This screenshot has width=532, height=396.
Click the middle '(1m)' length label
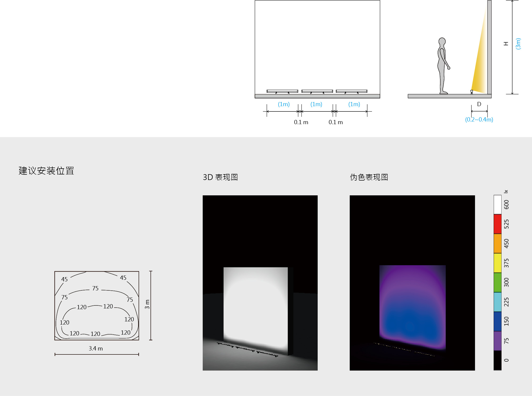pos(316,104)
